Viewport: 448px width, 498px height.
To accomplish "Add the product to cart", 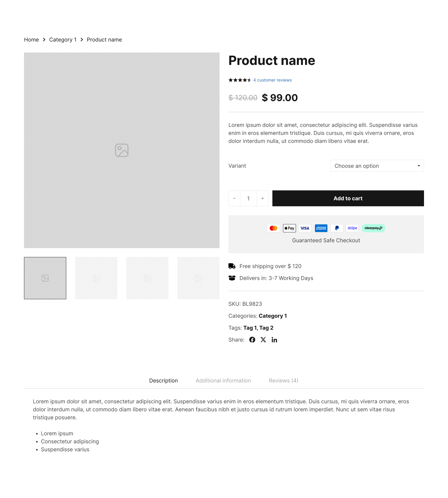I will pos(348,198).
